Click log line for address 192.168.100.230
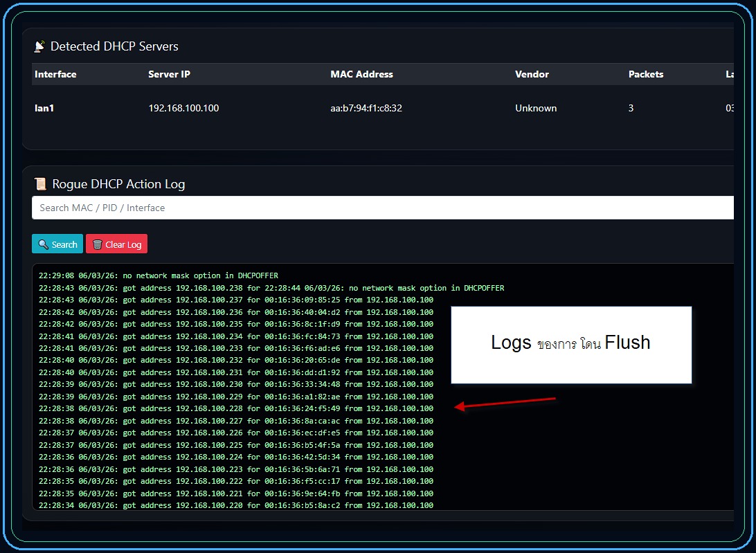This screenshot has height=553, width=756. (x=236, y=384)
